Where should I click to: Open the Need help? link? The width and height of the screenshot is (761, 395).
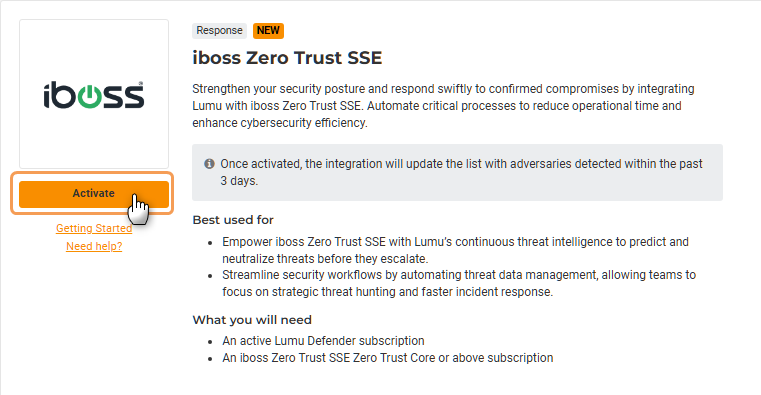tap(94, 246)
